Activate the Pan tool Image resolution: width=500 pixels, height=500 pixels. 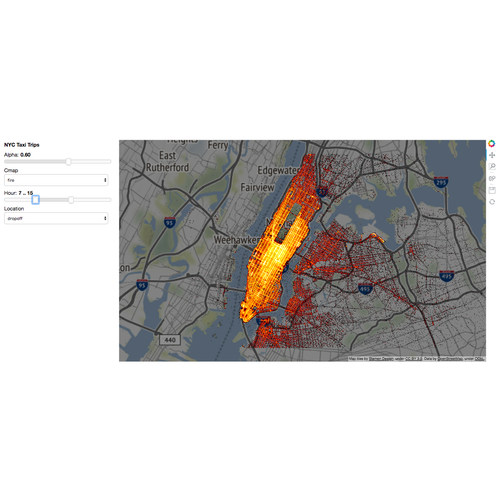pos(492,155)
